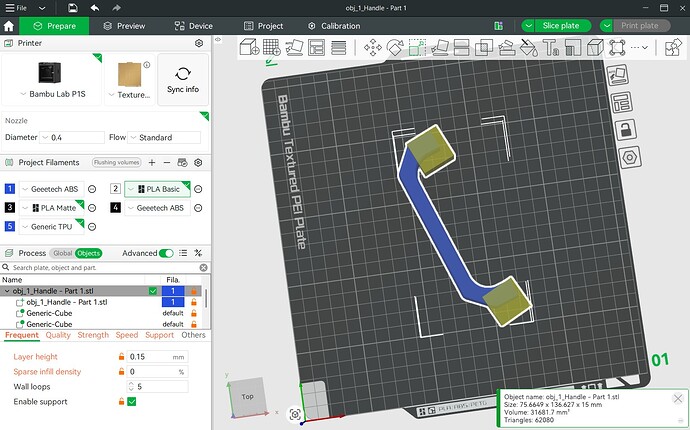Switch Process to Global mode

62,253
